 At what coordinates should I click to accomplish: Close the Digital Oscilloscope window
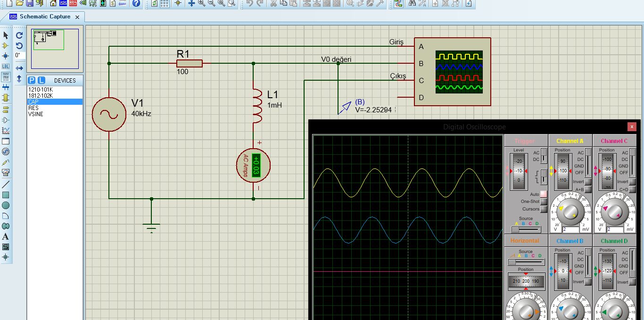[632, 126]
